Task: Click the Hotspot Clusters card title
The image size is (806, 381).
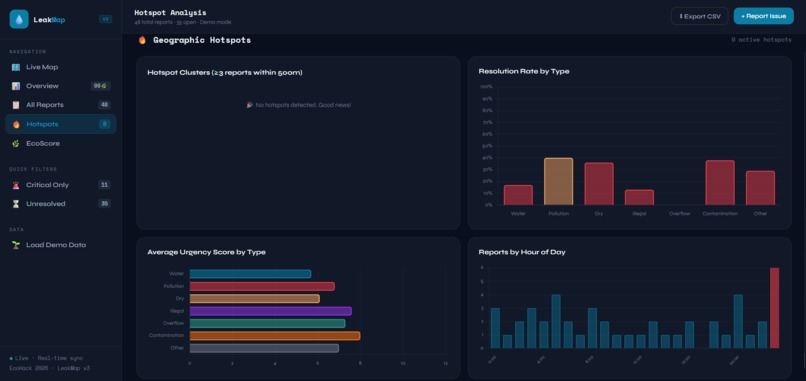Action: coord(225,72)
